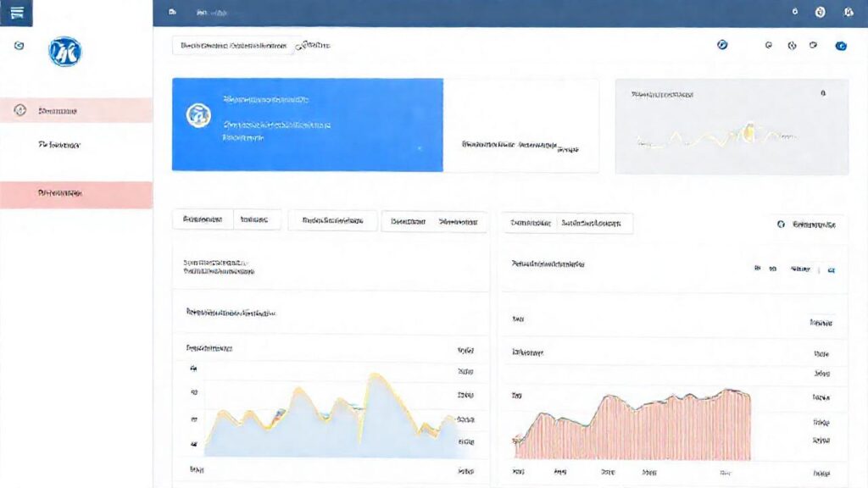Select the first tab of the third tab group

[x=408, y=222]
